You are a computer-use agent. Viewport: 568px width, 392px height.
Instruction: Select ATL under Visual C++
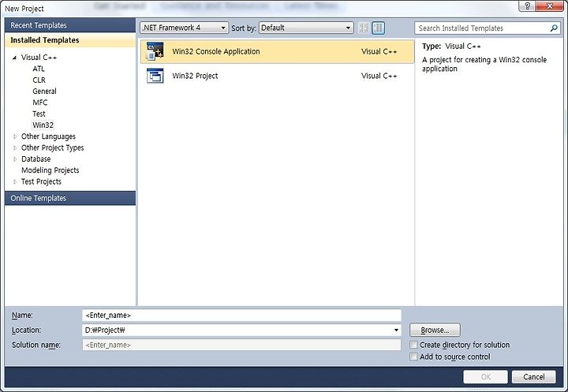[x=39, y=69]
